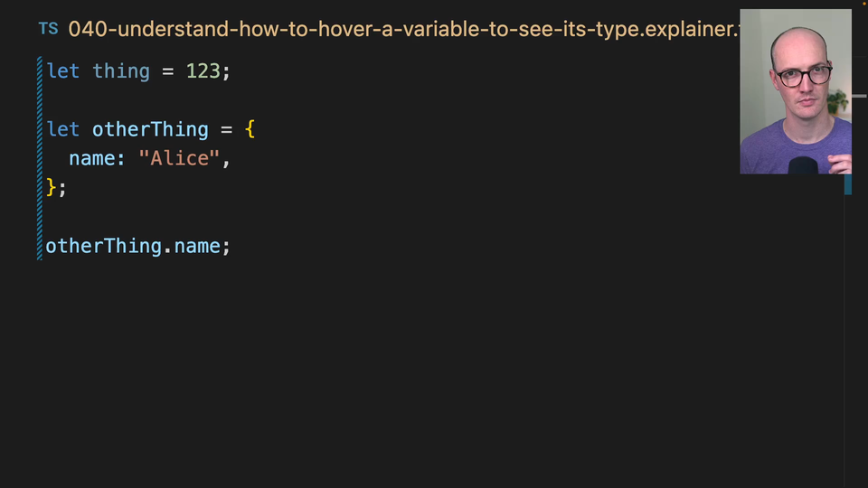This screenshot has width=868, height=488.
Task: Click the 'let' keyword before otherThing
Action: click(x=63, y=129)
